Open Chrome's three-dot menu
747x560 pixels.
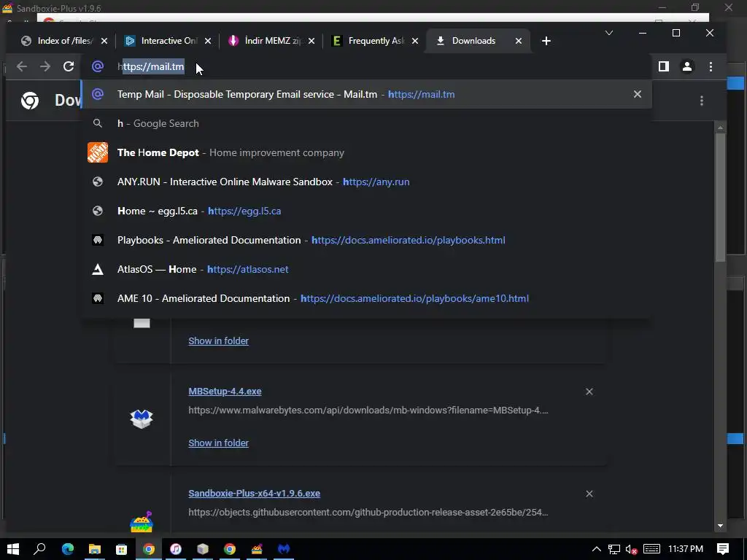(711, 66)
